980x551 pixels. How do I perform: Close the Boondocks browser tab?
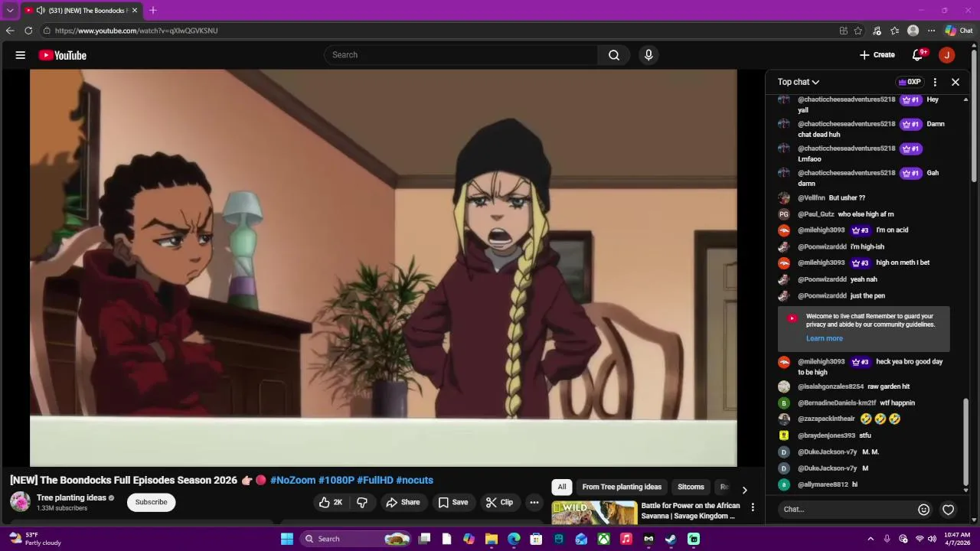(x=134, y=11)
